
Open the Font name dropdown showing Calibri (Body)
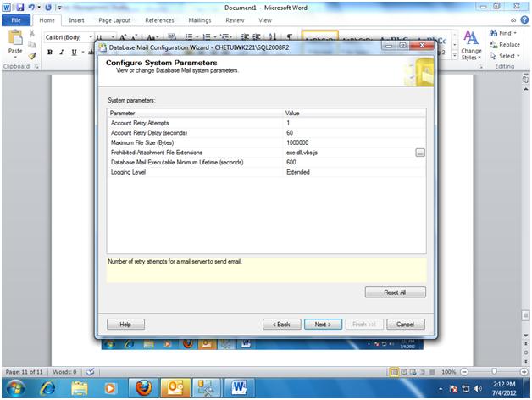tap(91, 37)
